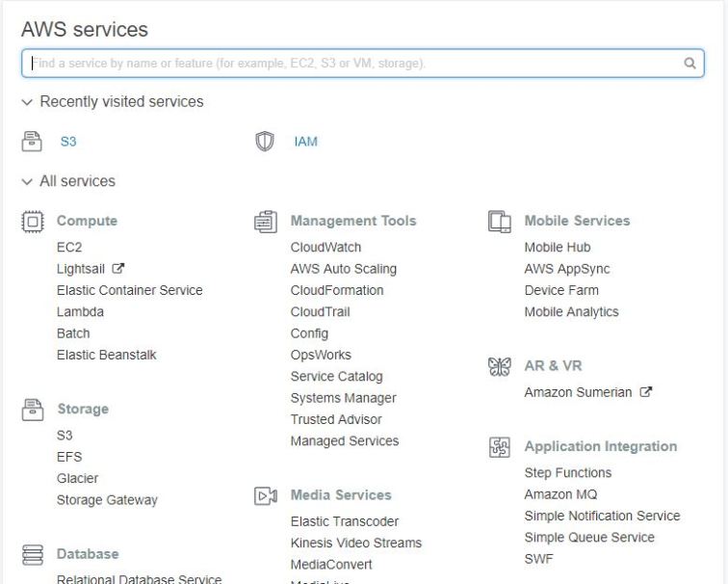Click the Management Tools category icon

tap(265, 222)
